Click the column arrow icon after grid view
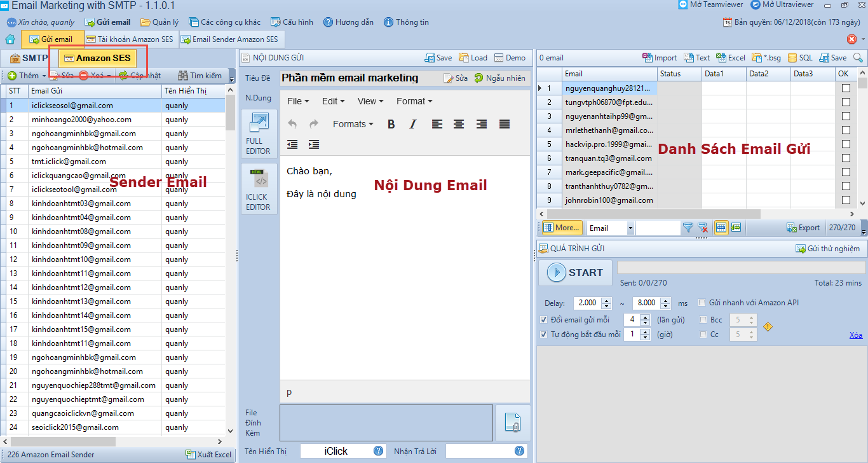Viewport: 868px width, 463px height. coord(736,228)
